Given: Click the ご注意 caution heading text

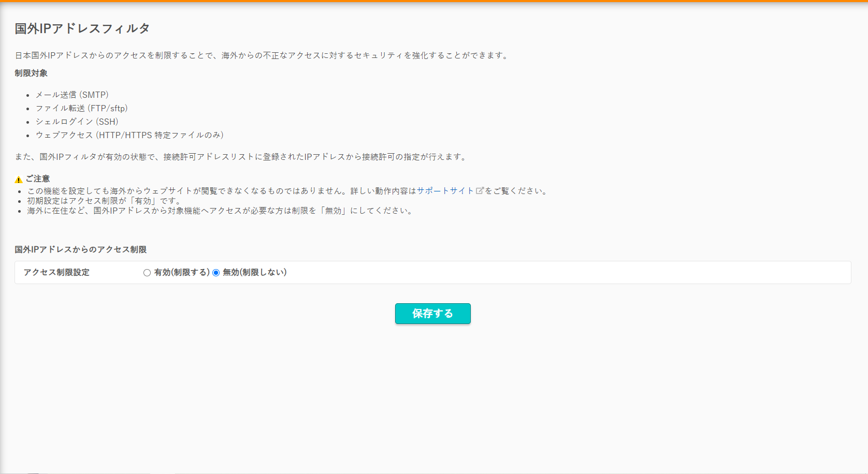Looking at the screenshot, I should [38, 179].
